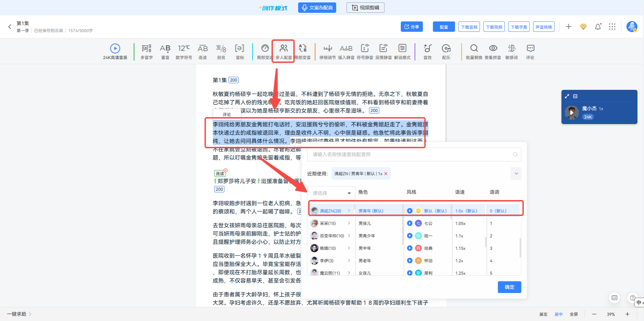Viewport: 644px width, 321px height.
Task: Apply the 连读 liaison tool
Action: pos(203,52)
